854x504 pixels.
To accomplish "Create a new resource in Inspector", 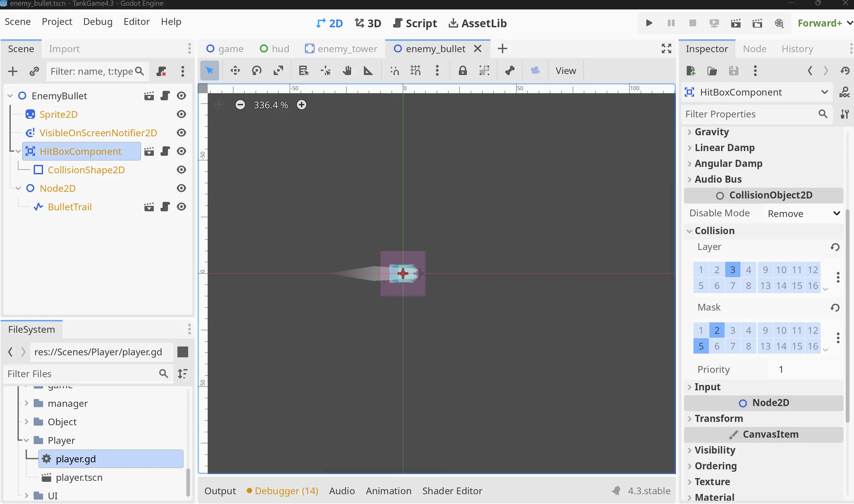I will (x=691, y=71).
